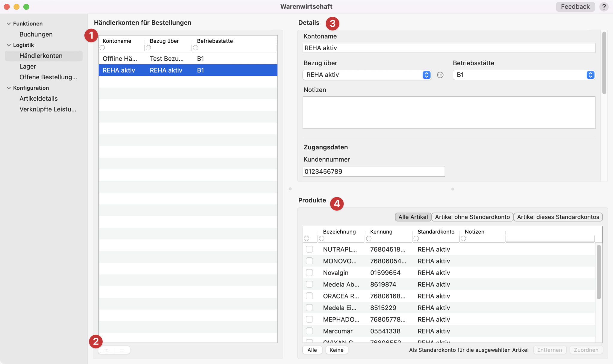Open the Betriebsstätte dropdown in Details

pos(524,75)
